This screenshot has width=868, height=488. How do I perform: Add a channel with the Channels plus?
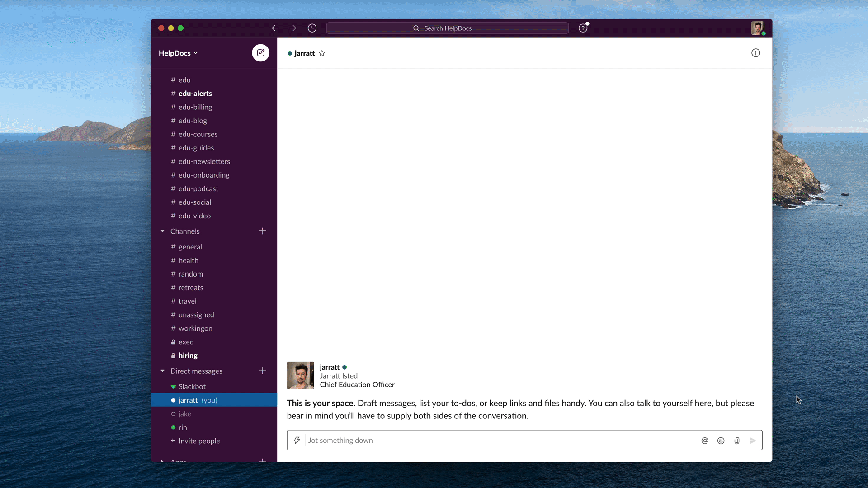point(263,231)
